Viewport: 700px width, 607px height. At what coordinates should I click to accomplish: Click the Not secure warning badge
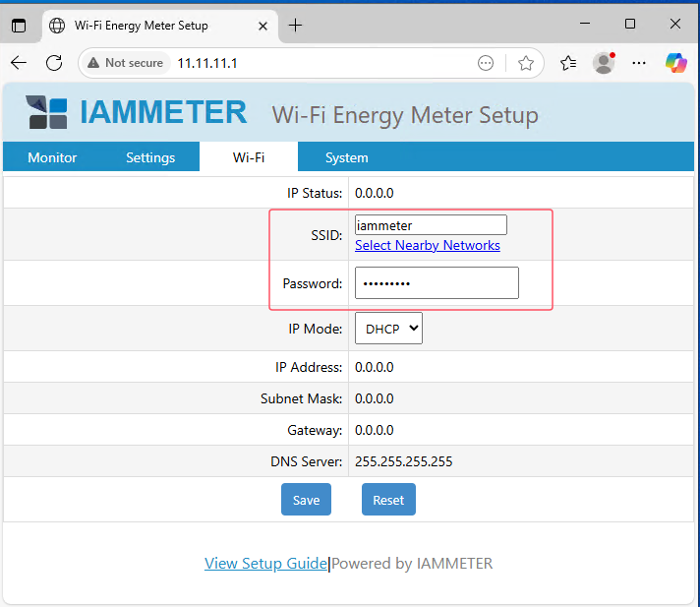pos(125,63)
